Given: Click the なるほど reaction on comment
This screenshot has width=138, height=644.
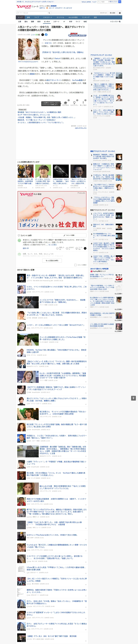Looking at the screenshot, I should (x=70, y=248).
